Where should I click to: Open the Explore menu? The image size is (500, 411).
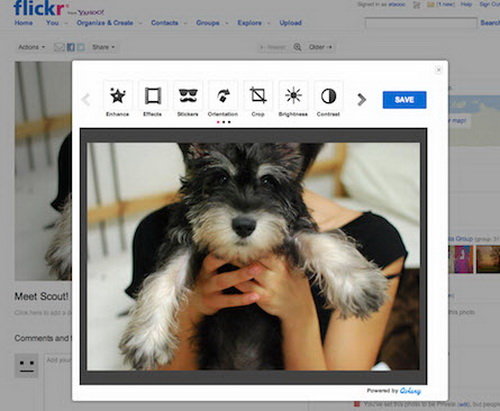[x=249, y=23]
